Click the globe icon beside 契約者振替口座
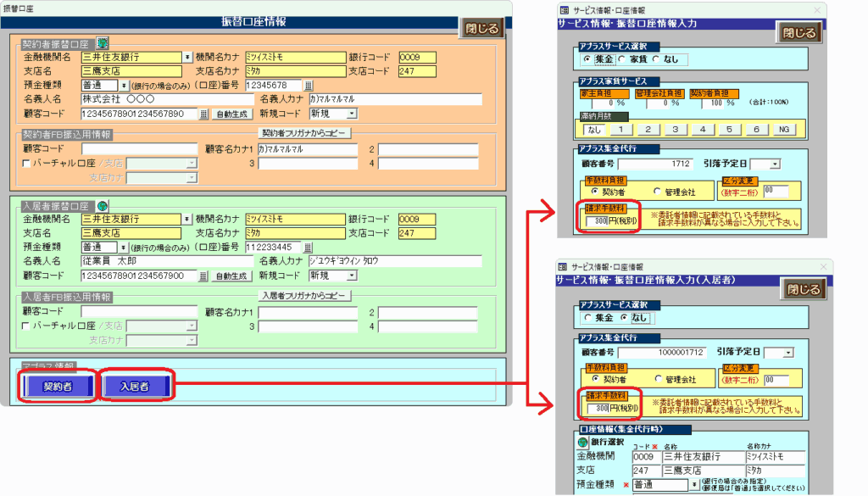 [x=103, y=42]
